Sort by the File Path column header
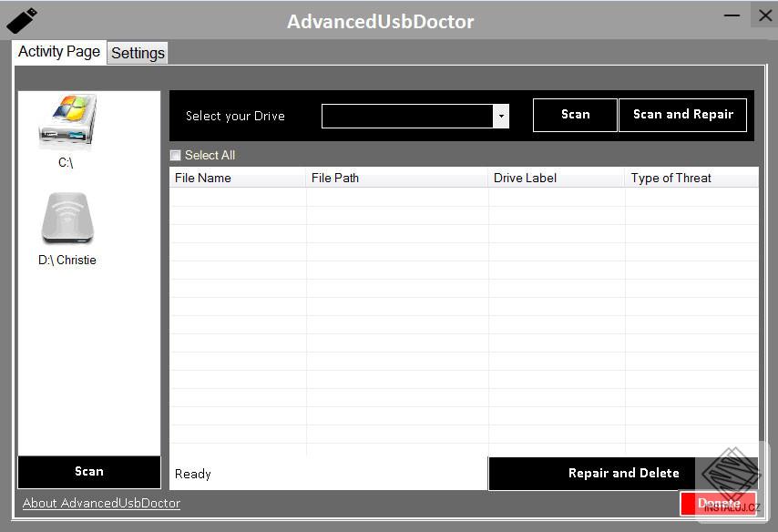778x532 pixels. click(x=397, y=178)
